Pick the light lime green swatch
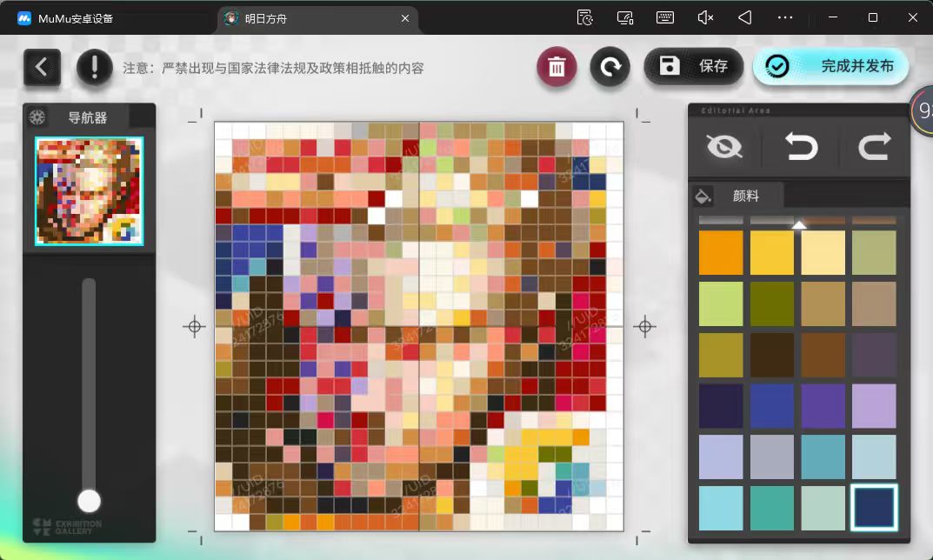This screenshot has width=933, height=560. pyautogui.click(x=721, y=304)
